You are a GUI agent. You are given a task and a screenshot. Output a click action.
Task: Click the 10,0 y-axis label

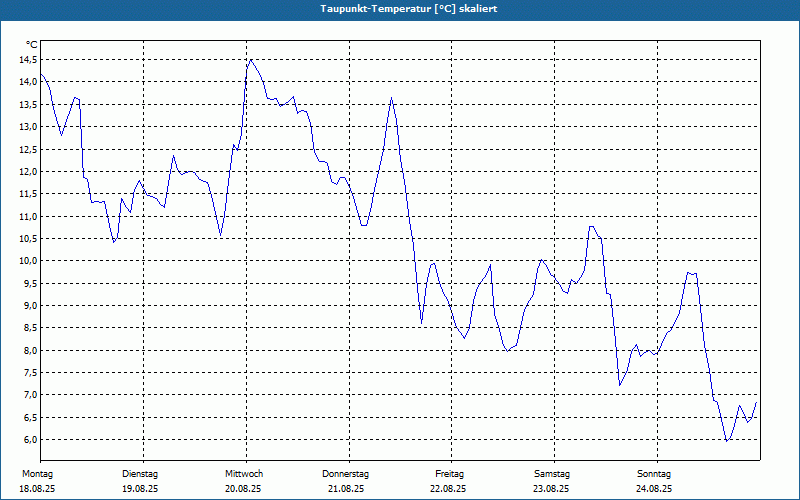[x=29, y=261]
